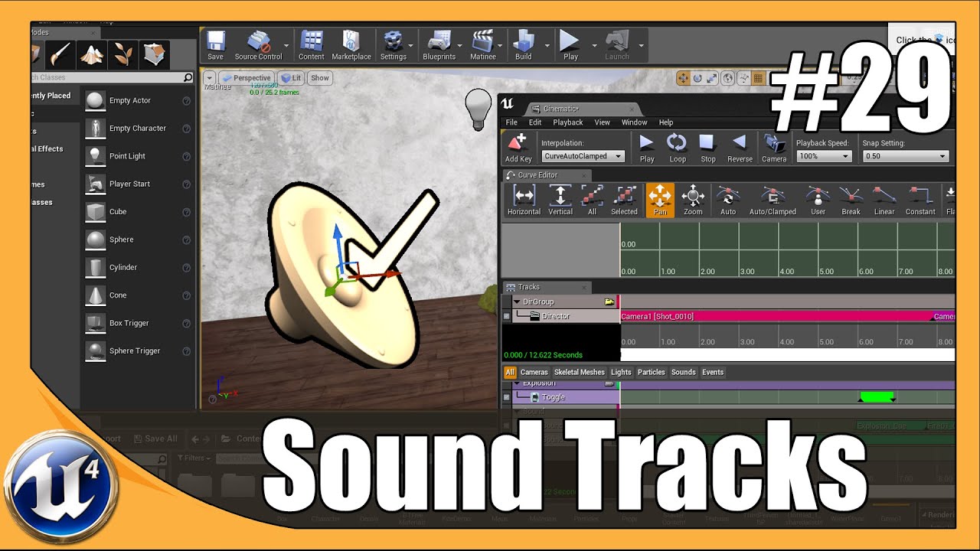
Task: Click the Loop playback button
Action: pyautogui.click(x=677, y=148)
